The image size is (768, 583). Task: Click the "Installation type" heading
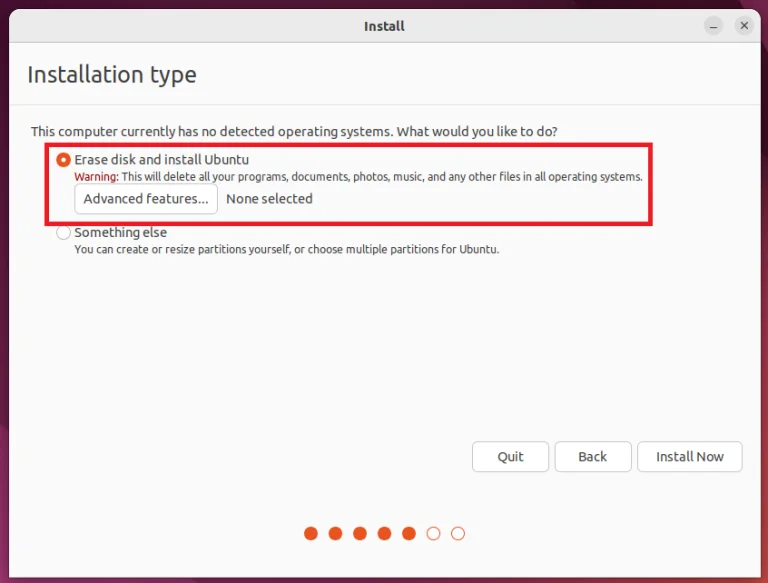click(112, 75)
